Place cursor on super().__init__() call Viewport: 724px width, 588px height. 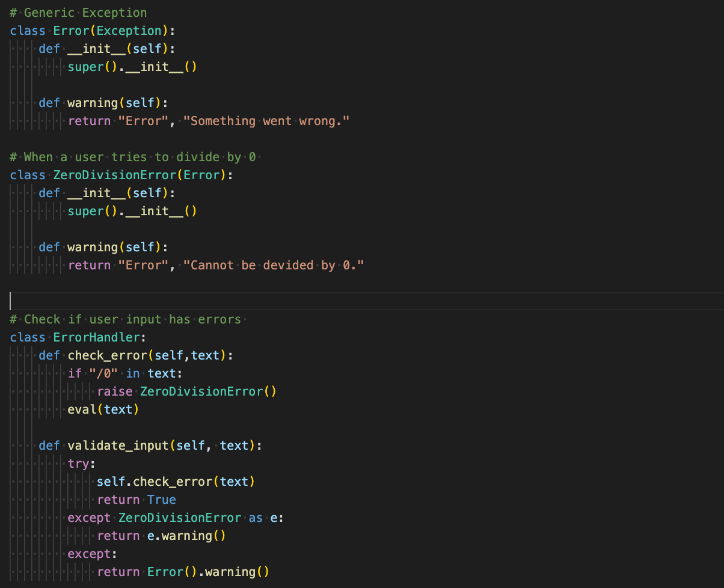[x=132, y=66]
